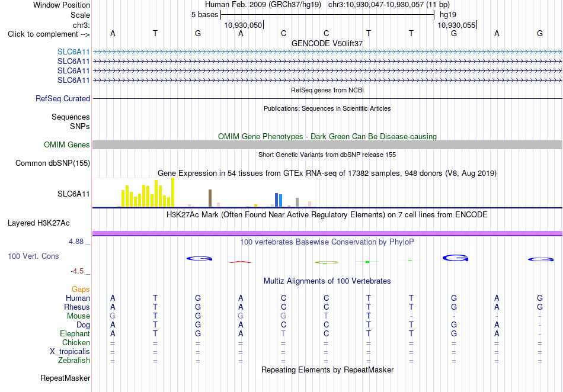Click the 'Sequences' track label
The height and width of the screenshot is (392, 563).
71,117
